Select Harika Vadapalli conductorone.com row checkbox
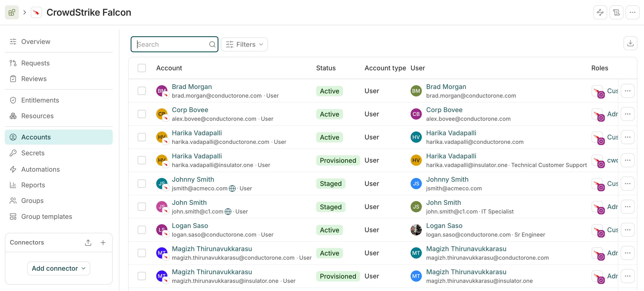The image size is (644, 291). pos(142,137)
